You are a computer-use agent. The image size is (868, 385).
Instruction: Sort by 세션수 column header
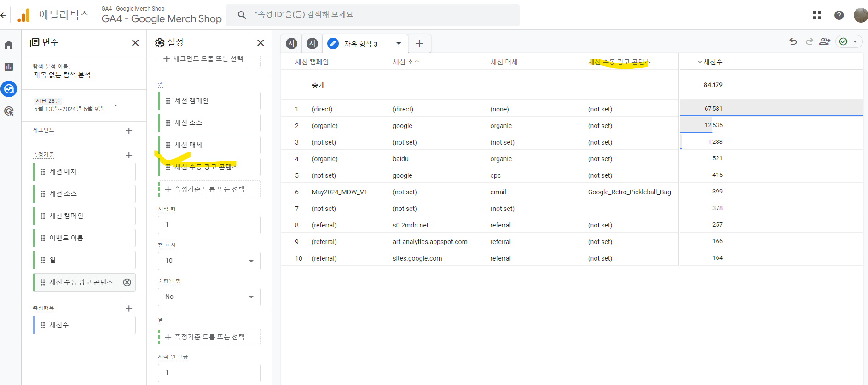click(x=710, y=62)
